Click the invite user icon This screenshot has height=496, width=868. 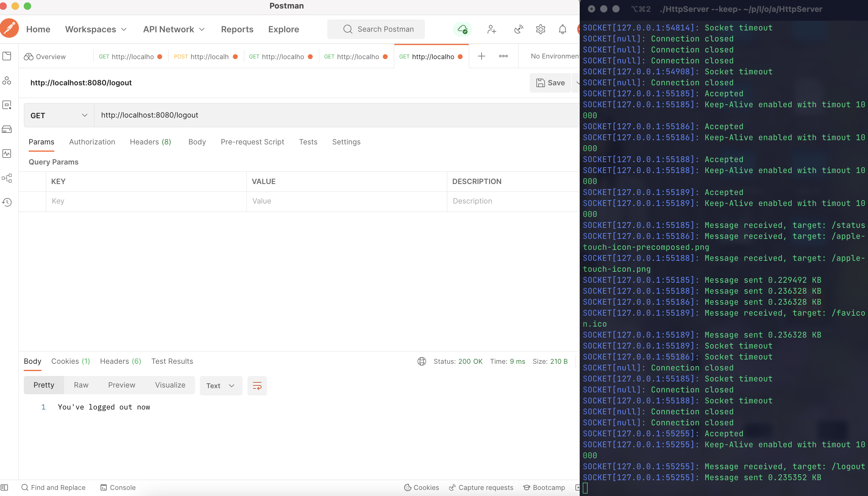tap(491, 29)
